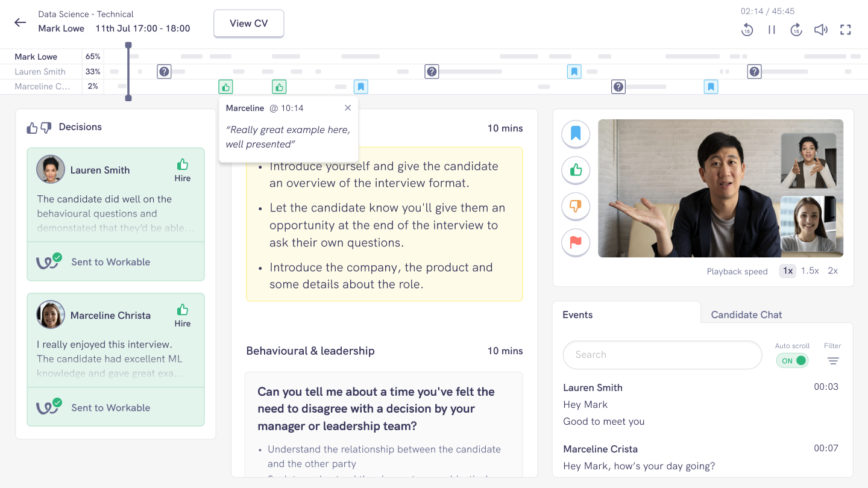Screen dimensions: 868x488
Task: Expand Lauren Smith's bookmark marker on the timeline
Action: (x=574, y=71)
